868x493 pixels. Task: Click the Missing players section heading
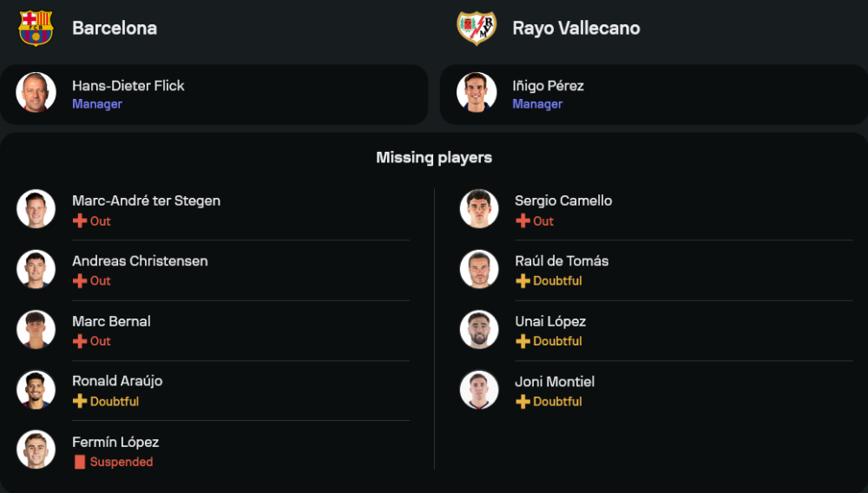pos(434,158)
